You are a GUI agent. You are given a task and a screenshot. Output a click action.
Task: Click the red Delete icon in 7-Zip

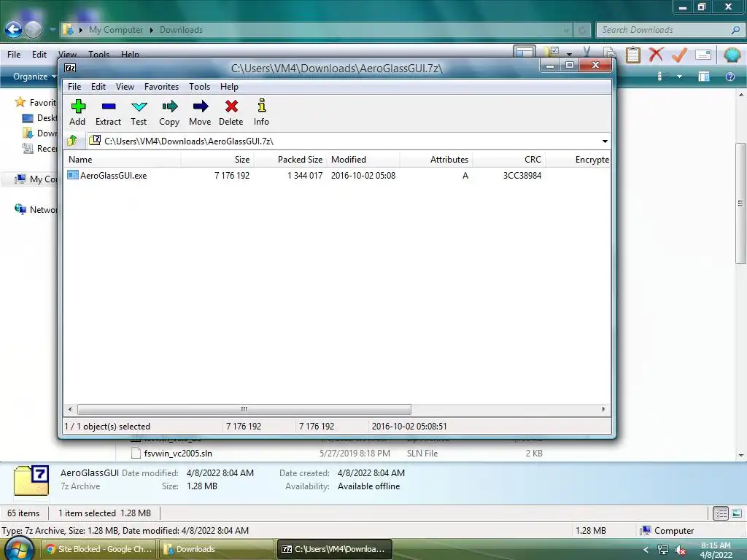(x=231, y=106)
